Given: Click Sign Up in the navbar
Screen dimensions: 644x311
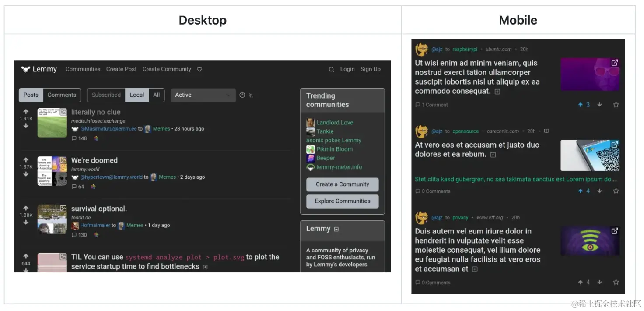Looking at the screenshot, I should tap(371, 69).
